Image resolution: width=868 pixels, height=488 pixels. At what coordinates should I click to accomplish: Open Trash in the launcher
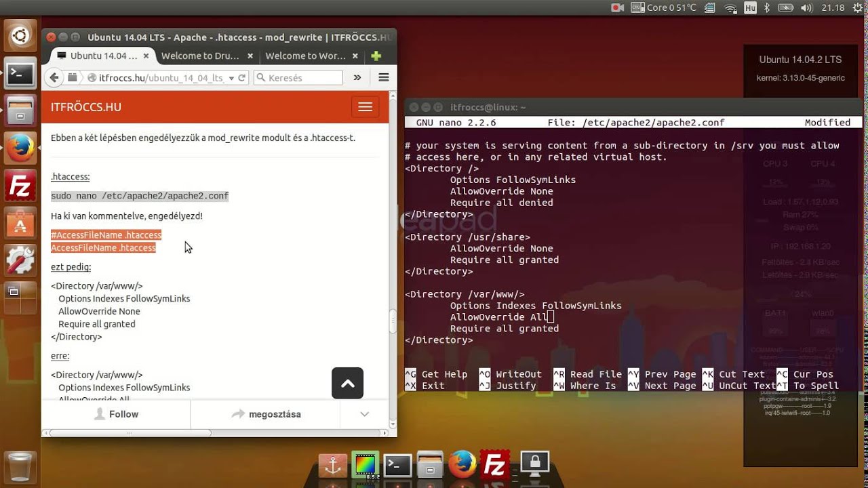point(20,466)
